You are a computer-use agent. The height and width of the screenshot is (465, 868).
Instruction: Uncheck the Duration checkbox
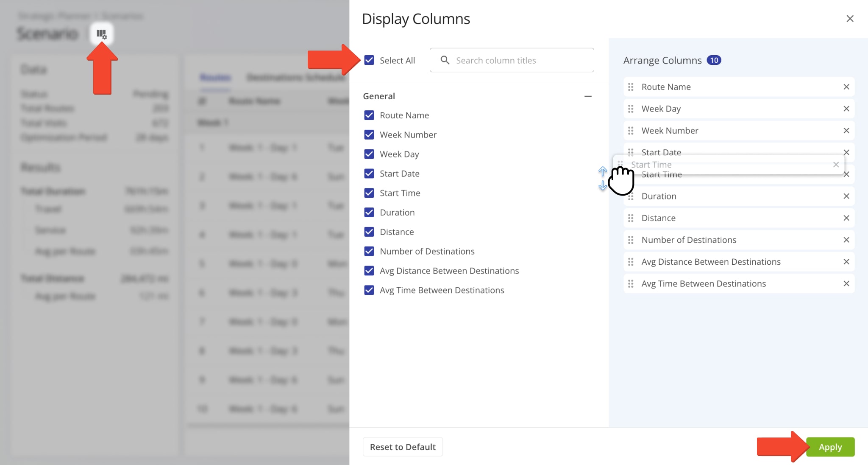click(x=369, y=213)
